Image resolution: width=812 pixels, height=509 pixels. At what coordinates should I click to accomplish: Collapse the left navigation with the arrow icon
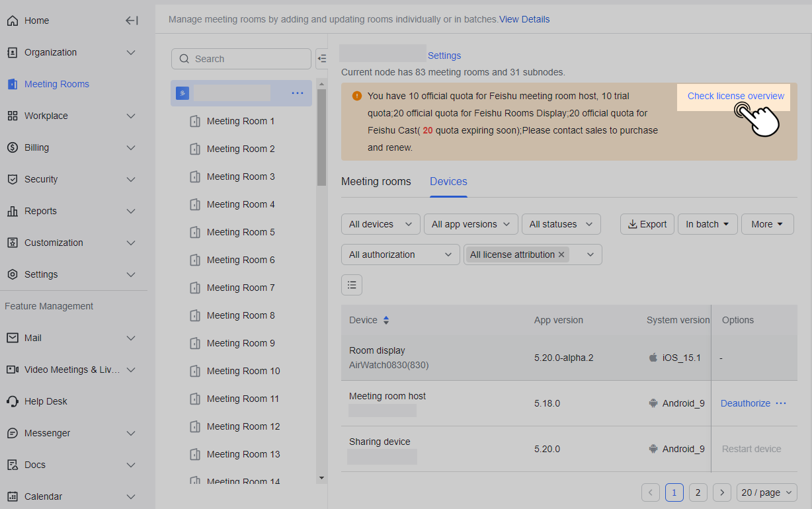tap(132, 20)
